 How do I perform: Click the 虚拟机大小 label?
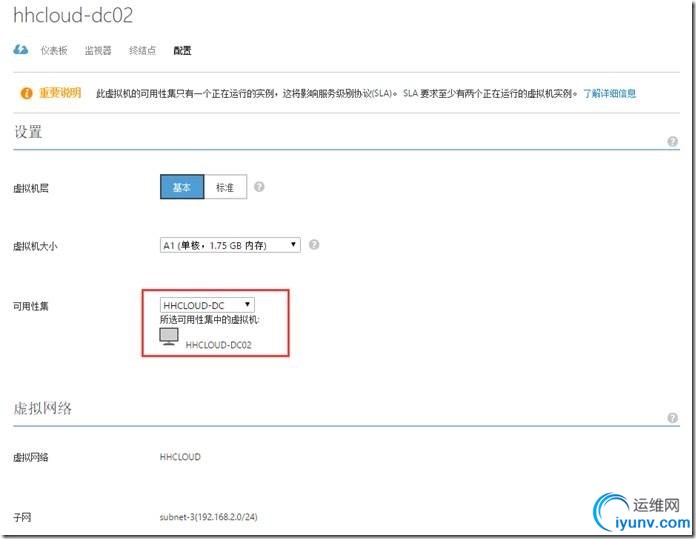(35, 246)
